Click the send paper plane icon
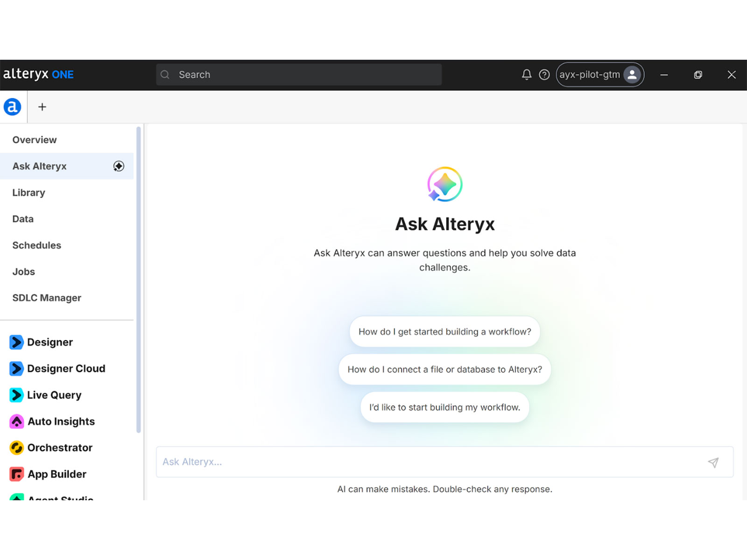Image resolution: width=747 pixels, height=560 pixels. pos(713,462)
